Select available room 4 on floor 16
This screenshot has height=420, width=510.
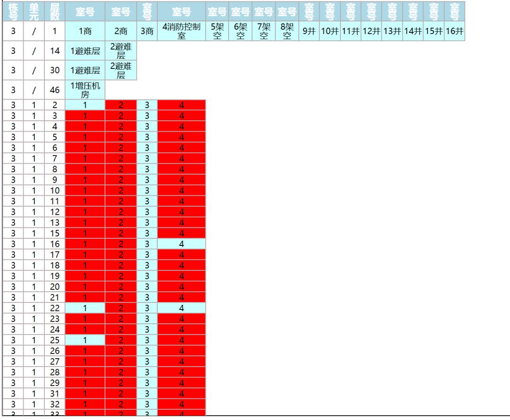(181, 244)
